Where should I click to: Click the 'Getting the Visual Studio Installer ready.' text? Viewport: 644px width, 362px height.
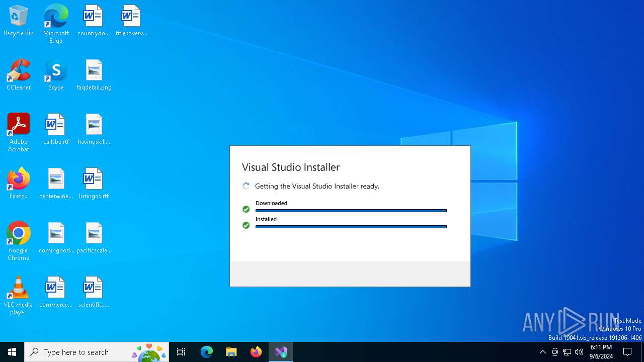point(317,186)
